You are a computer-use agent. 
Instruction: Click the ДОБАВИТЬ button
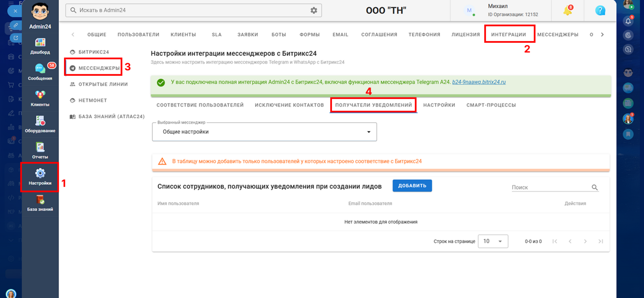[412, 186]
